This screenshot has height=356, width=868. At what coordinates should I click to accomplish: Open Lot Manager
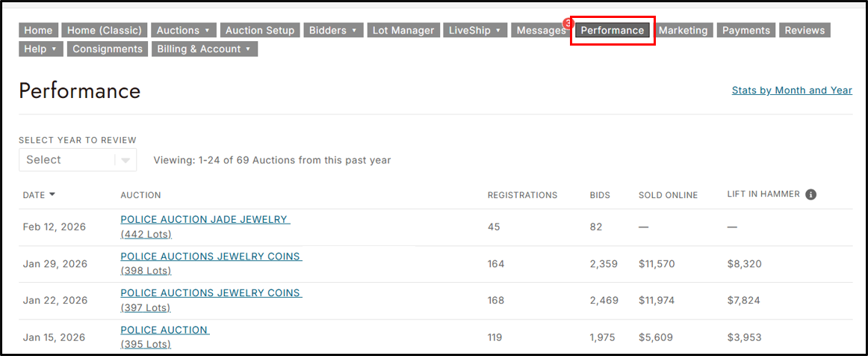pos(403,31)
